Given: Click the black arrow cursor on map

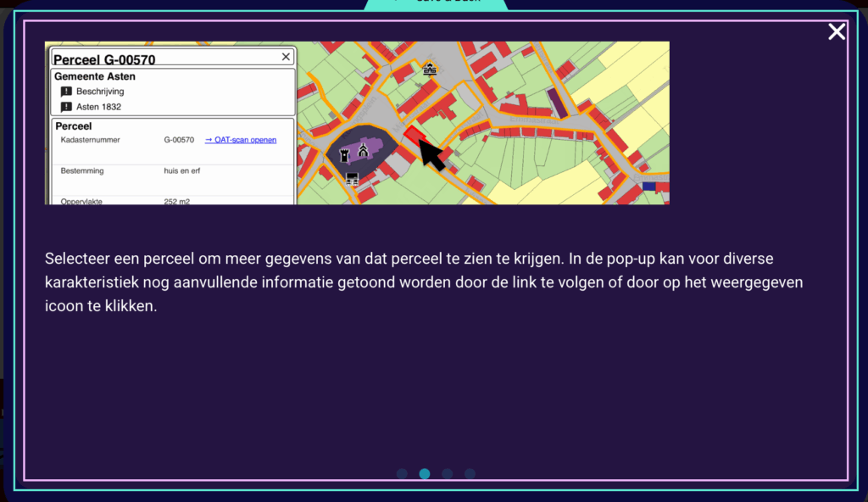Looking at the screenshot, I should [x=432, y=155].
